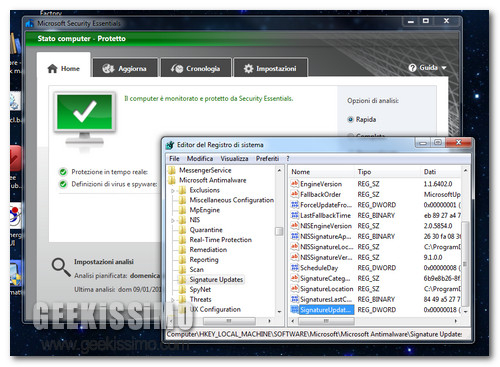
Task: Click data value 1.1.6402.0
Action: (x=438, y=184)
